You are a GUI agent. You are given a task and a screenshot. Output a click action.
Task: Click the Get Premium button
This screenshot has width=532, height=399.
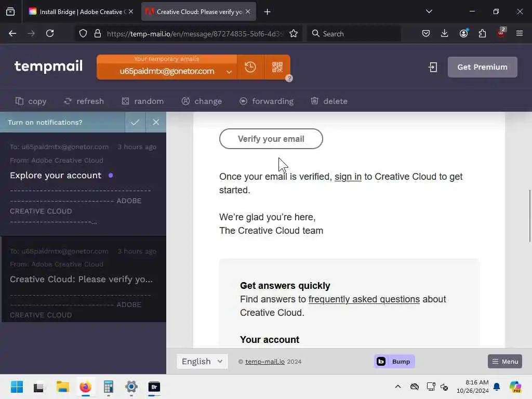click(482, 67)
